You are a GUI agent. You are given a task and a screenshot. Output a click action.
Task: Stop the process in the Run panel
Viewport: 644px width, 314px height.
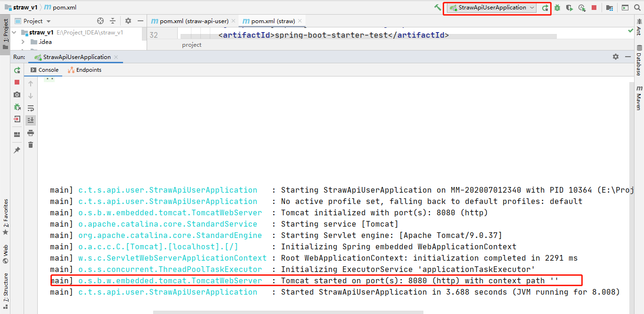[17, 82]
